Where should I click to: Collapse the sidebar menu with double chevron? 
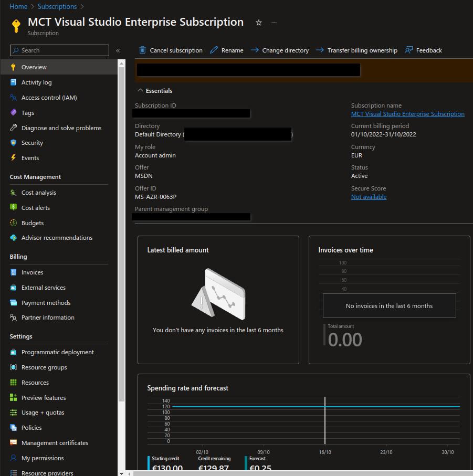click(118, 50)
